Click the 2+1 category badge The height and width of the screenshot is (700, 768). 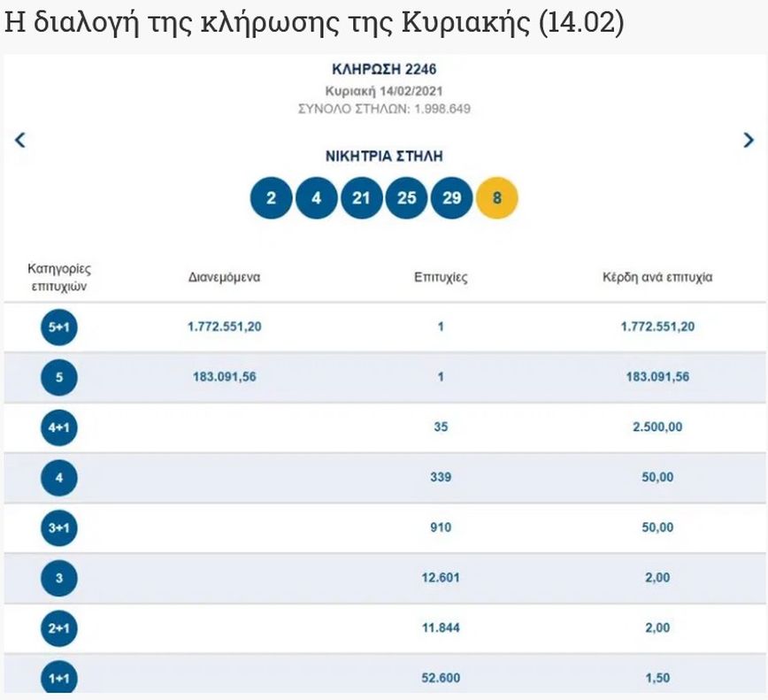pyautogui.click(x=59, y=629)
